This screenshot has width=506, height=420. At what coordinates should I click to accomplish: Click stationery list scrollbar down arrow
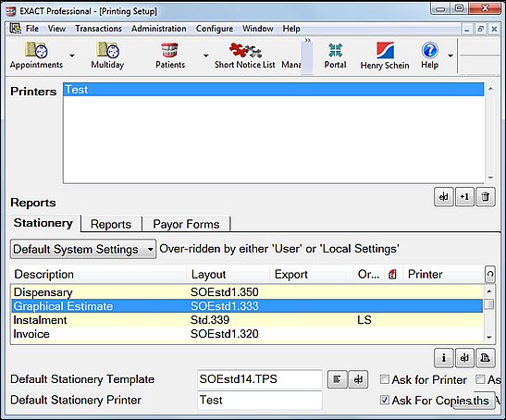click(489, 338)
